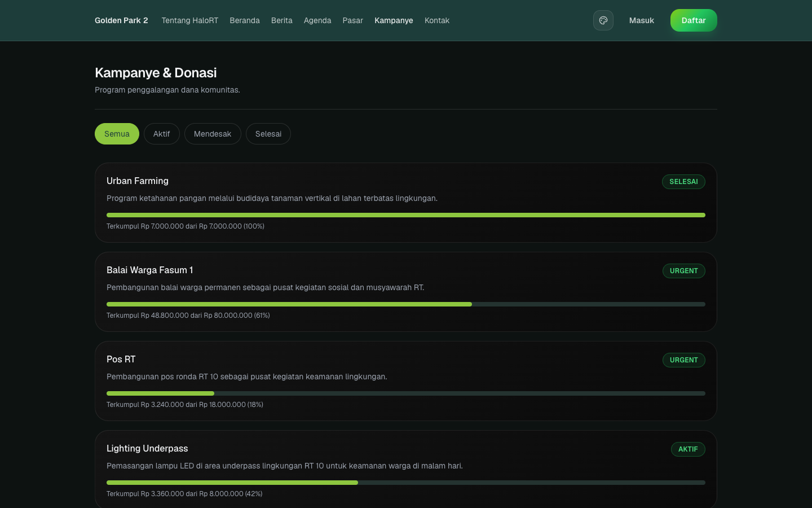Click URGENT badge on Balai Warga Fasum 1
This screenshot has height=508, width=812.
[x=684, y=271]
